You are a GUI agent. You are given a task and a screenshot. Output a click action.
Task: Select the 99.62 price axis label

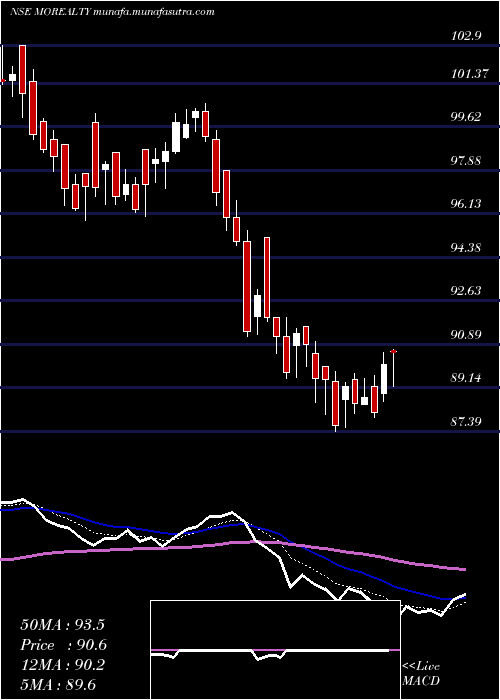[x=467, y=117]
